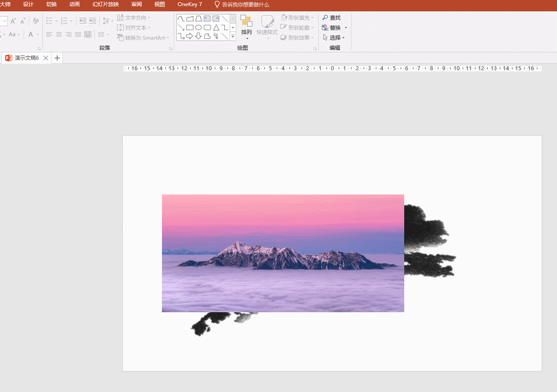Open the shape outline (形状轮廓) color menu

click(x=297, y=28)
